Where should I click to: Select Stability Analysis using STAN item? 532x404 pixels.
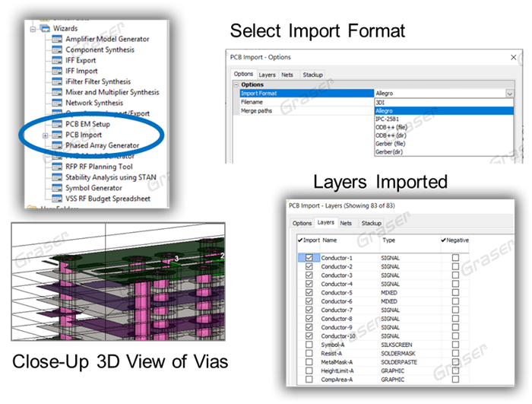coord(111,177)
